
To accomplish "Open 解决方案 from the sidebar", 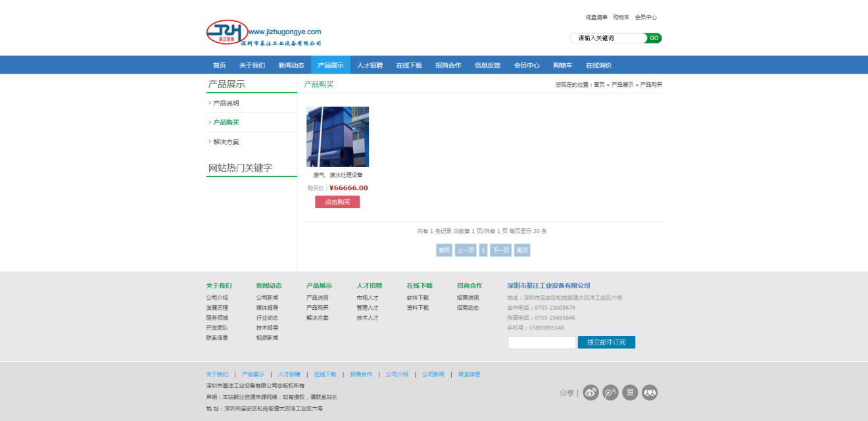I will 226,142.
